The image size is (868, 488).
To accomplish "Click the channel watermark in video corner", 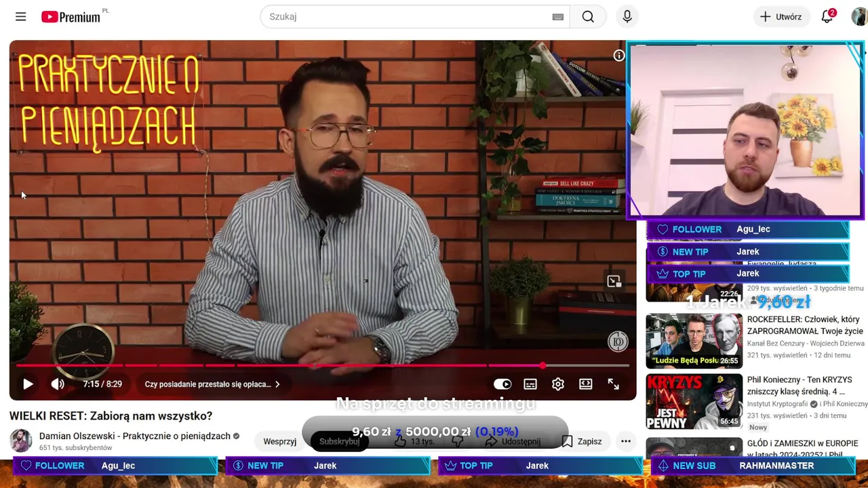I will (617, 342).
